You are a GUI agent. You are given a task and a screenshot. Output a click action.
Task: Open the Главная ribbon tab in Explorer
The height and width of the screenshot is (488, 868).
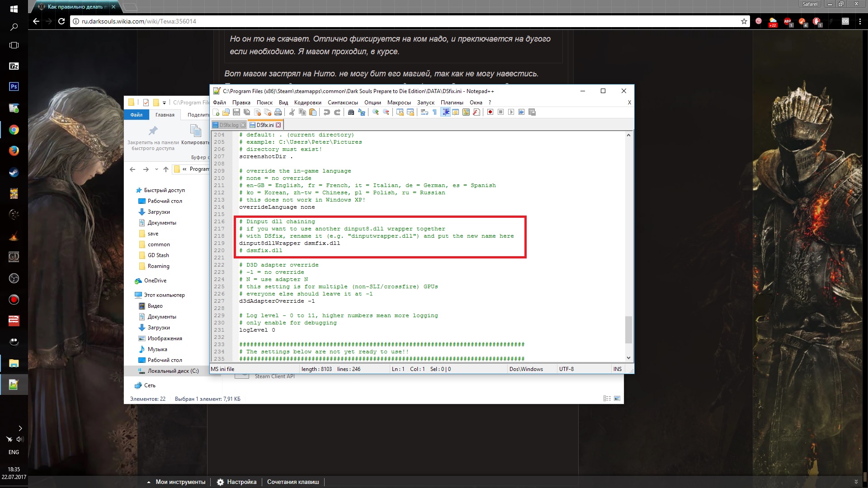[165, 115]
